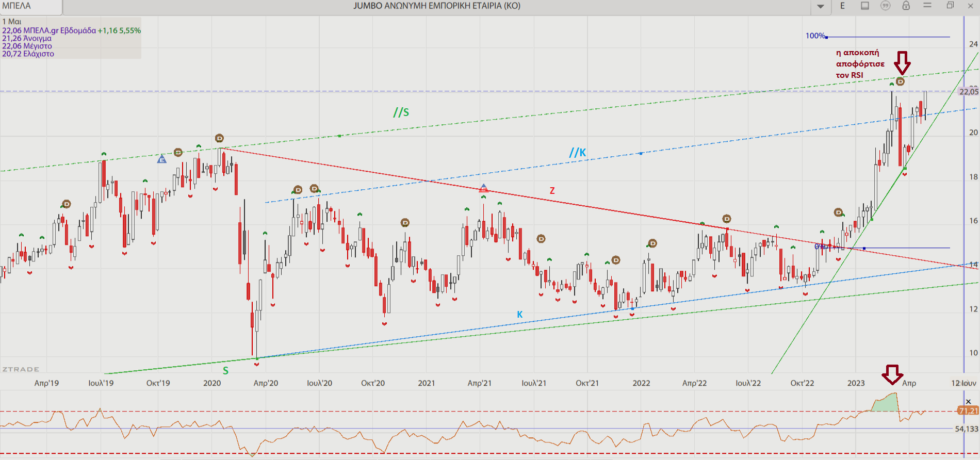
Task: Click the D marker just after Οκτ'21
Action: [616, 260]
